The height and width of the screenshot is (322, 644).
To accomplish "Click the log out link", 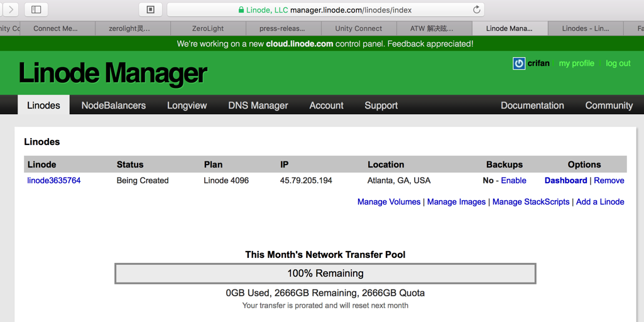I will (618, 63).
